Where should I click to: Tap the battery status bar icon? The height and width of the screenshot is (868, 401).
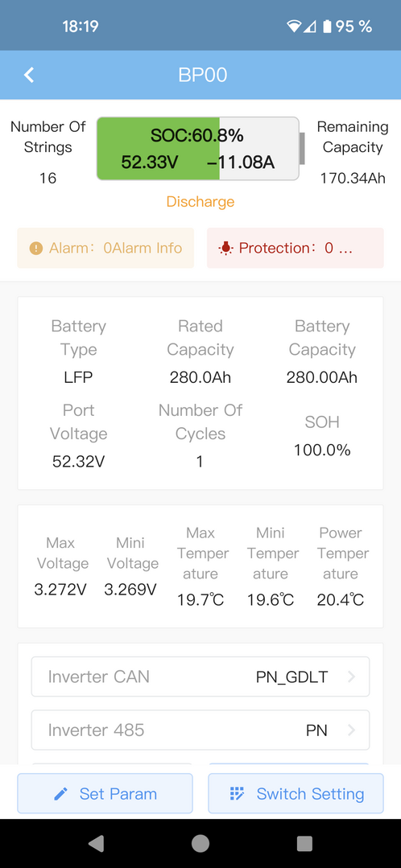pos(328,26)
